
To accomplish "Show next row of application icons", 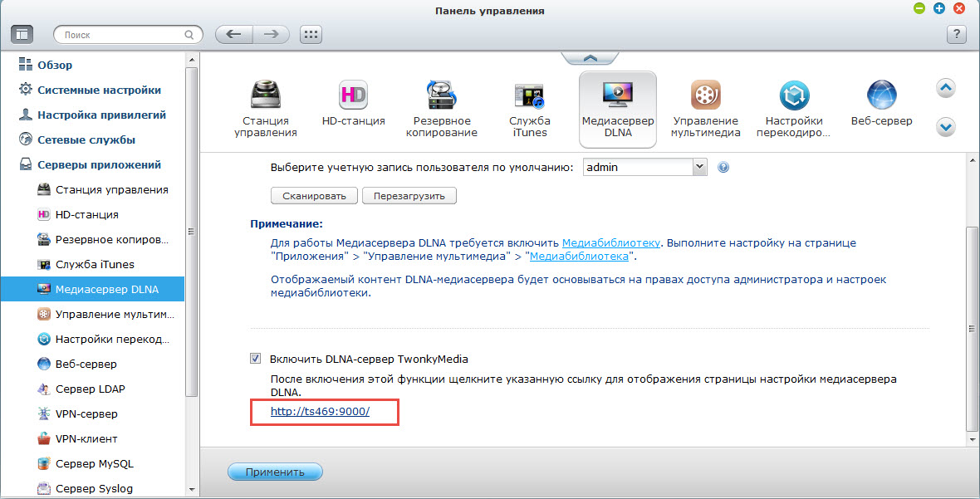I will click(x=946, y=127).
